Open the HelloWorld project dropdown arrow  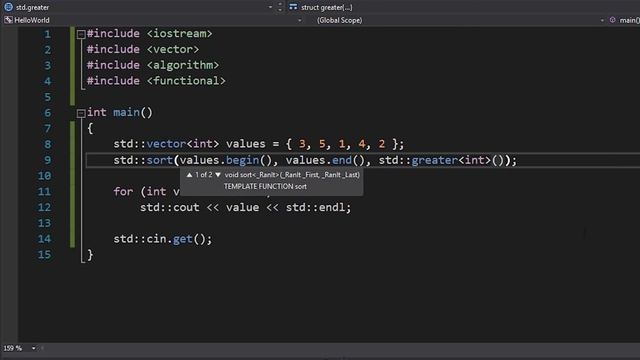(300, 20)
